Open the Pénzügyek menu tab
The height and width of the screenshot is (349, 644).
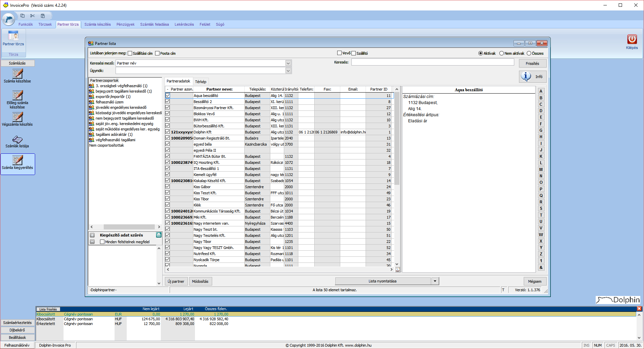click(x=125, y=24)
